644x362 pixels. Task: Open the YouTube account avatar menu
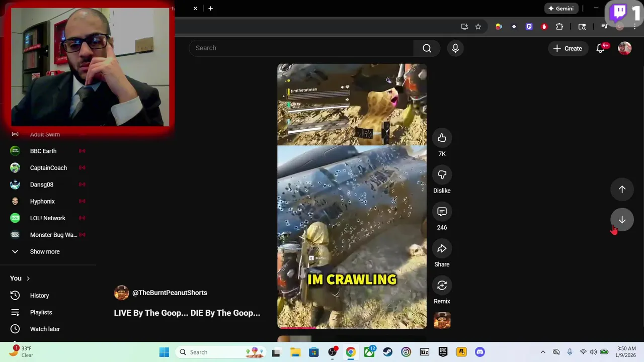(625, 48)
